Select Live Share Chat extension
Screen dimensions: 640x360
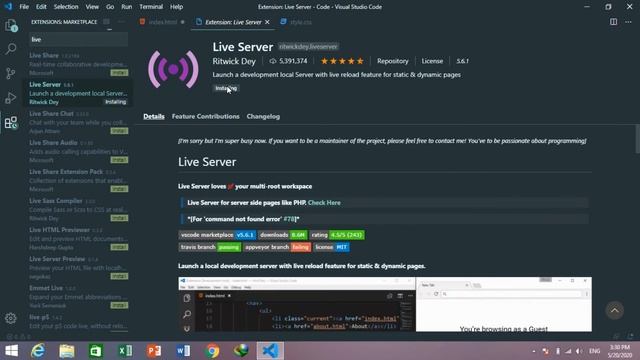78,122
